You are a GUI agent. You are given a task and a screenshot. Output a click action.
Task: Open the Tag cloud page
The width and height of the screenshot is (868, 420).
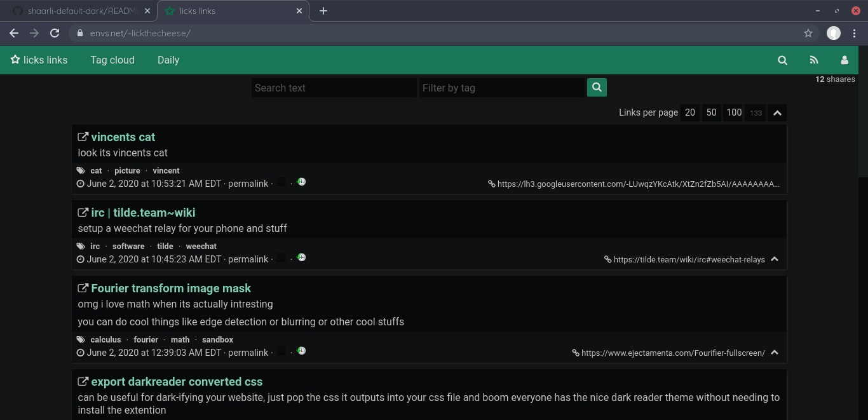click(x=112, y=60)
